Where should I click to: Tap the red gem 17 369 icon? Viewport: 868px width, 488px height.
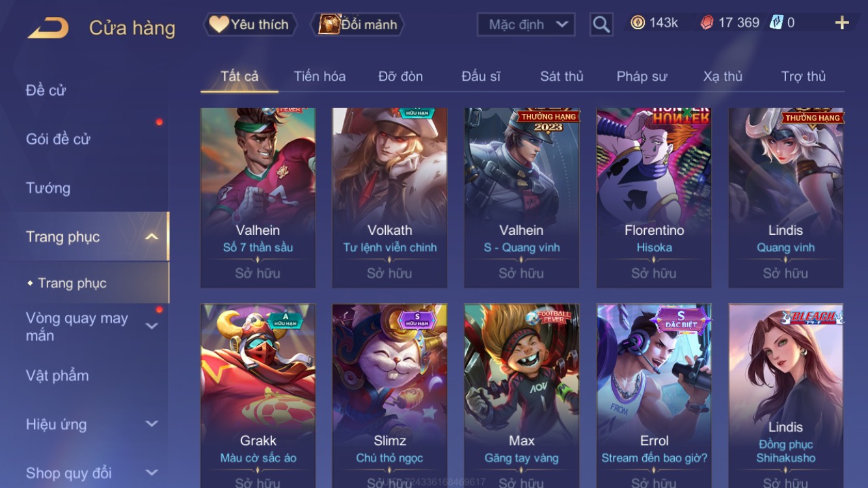coord(707,23)
